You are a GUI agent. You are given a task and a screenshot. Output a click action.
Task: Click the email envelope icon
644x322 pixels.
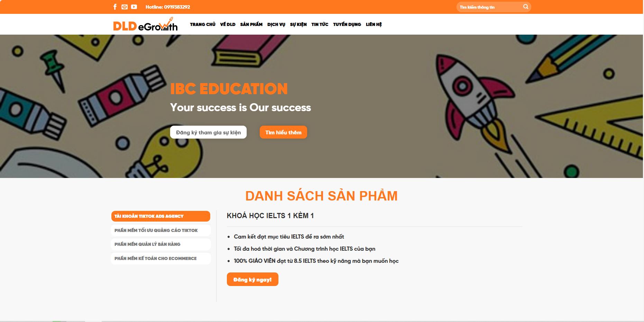pos(125,7)
